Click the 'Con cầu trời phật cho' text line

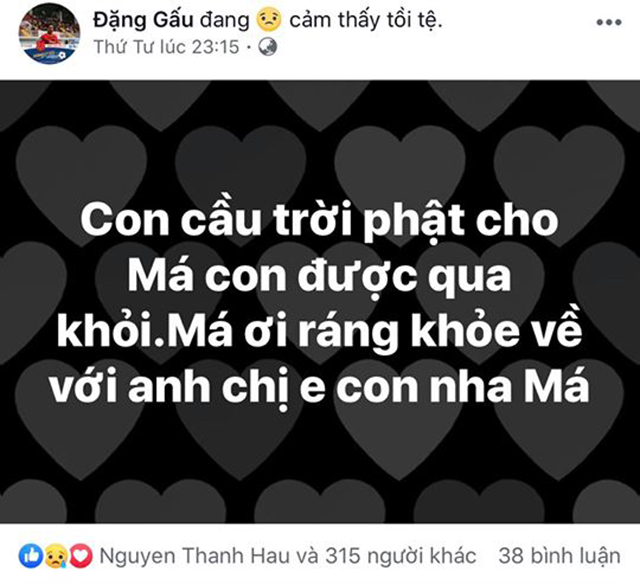click(319, 222)
